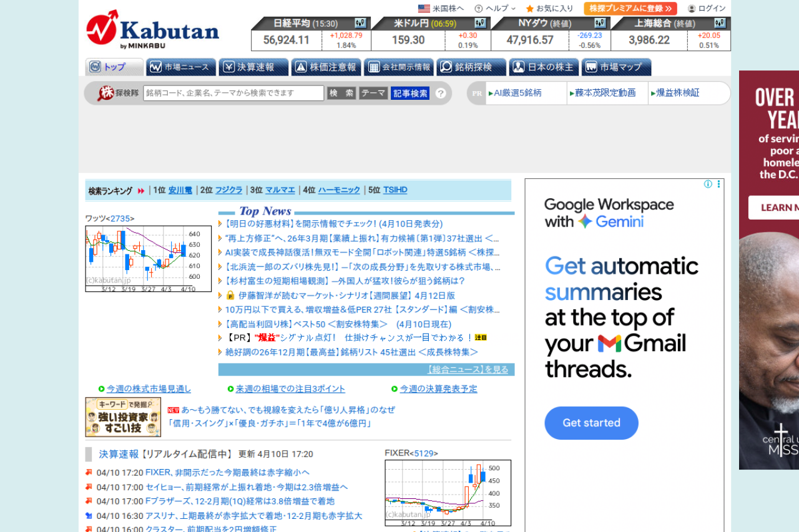Open the Nikkei average chart icon
The image size is (799, 532).
point(360,23)
